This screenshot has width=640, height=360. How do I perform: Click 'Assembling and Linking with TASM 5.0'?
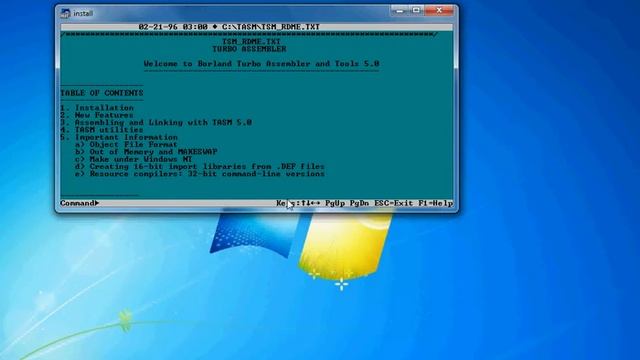pyautogui.click(x=163, y=122)
